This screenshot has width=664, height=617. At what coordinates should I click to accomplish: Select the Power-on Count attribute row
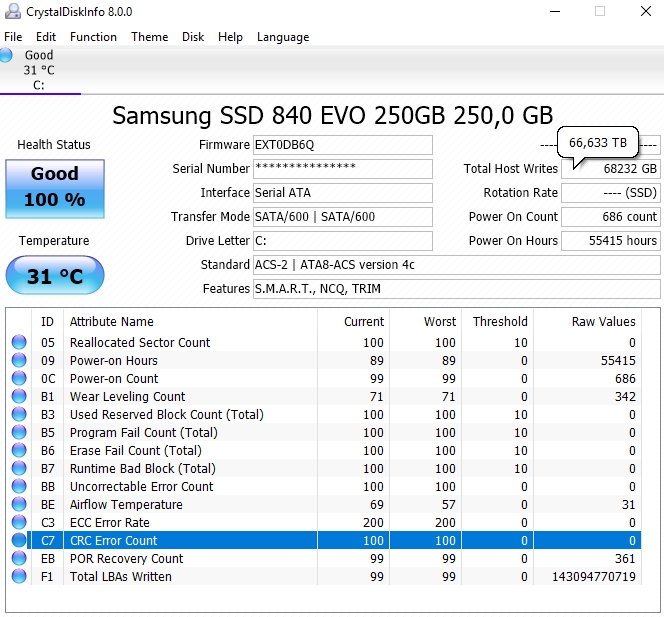point(324,378)
